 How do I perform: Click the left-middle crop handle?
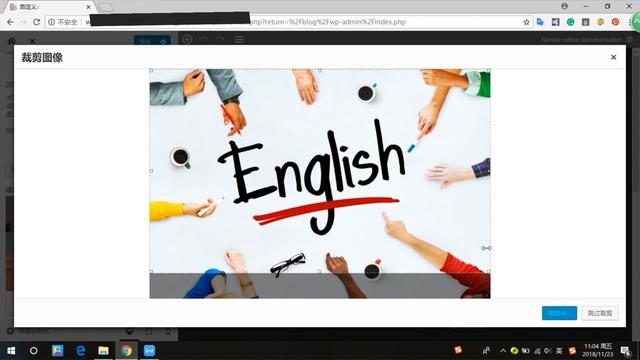(x=151, y=171)
